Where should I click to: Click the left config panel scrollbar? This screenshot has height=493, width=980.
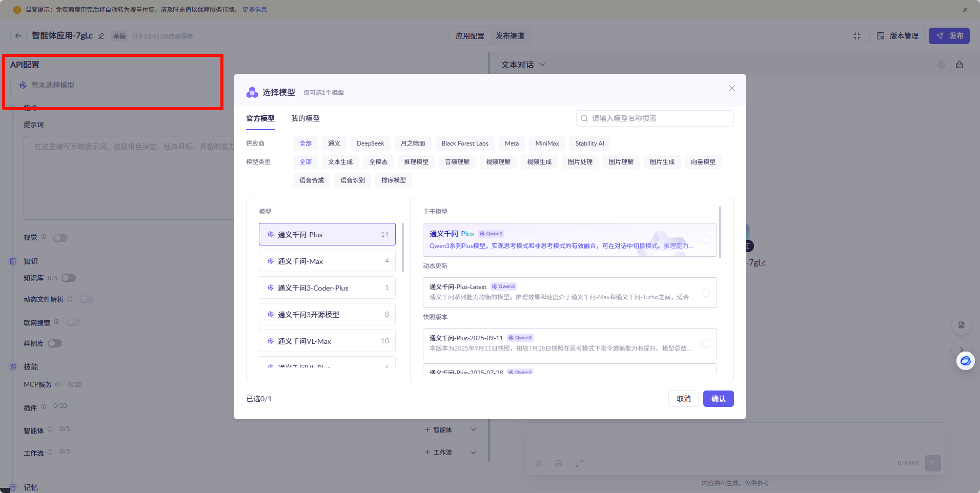point(489,256)
